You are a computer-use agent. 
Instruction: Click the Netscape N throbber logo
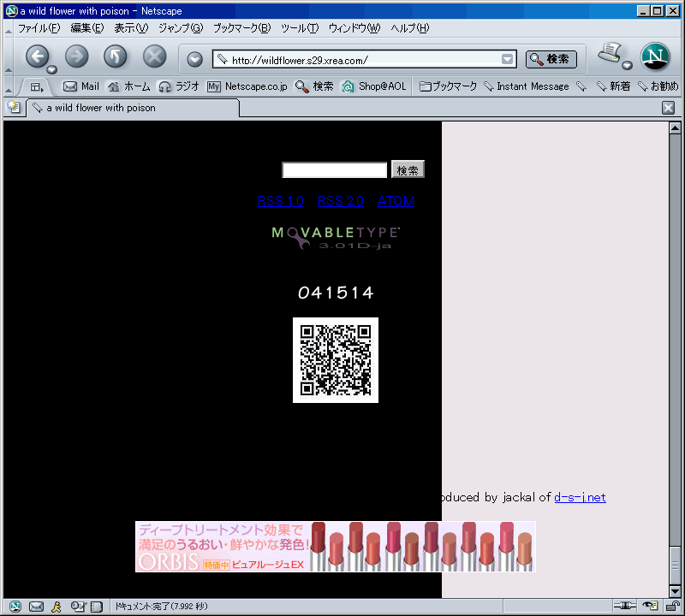click(x=655, y=56)
